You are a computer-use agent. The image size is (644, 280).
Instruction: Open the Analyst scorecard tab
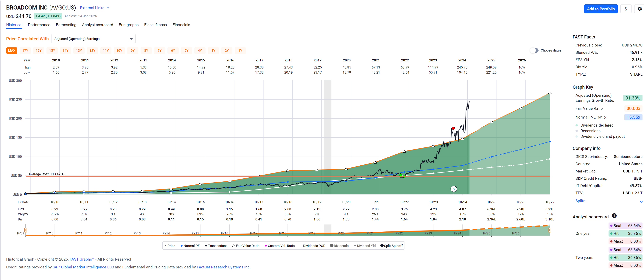97,25
